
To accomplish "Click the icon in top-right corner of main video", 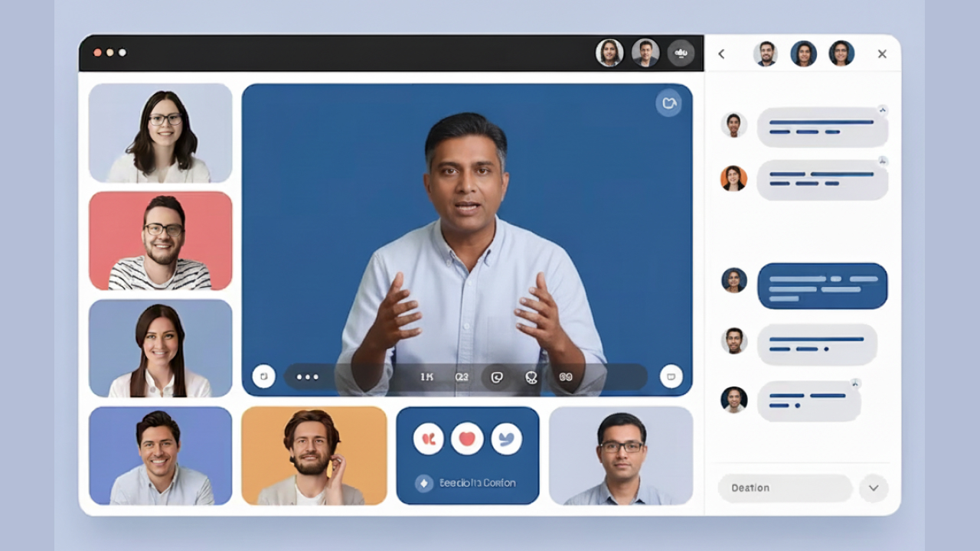I will click(668, 103).
